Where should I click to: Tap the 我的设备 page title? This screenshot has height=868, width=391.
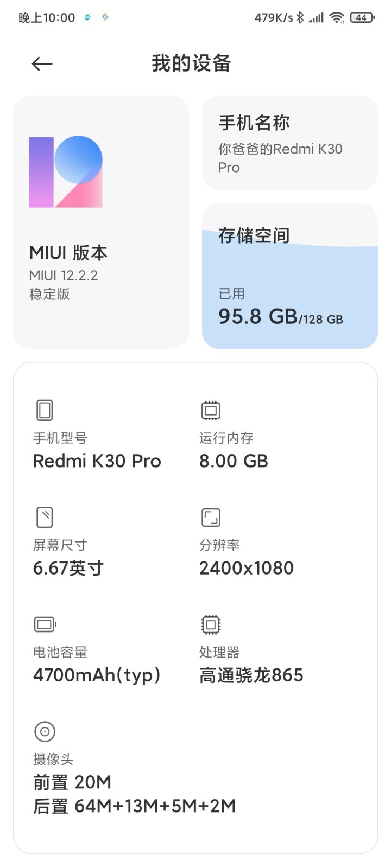tap(191, 63)
